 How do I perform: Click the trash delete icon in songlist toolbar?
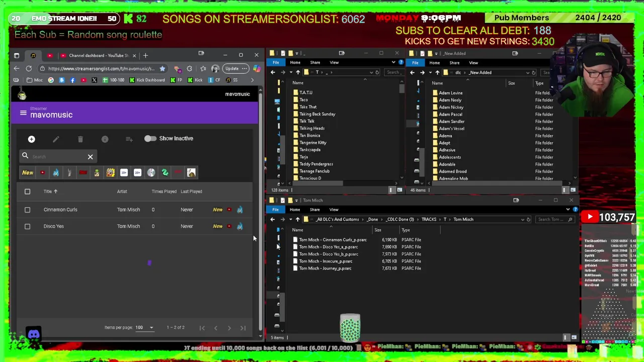(x=80, y=139)
